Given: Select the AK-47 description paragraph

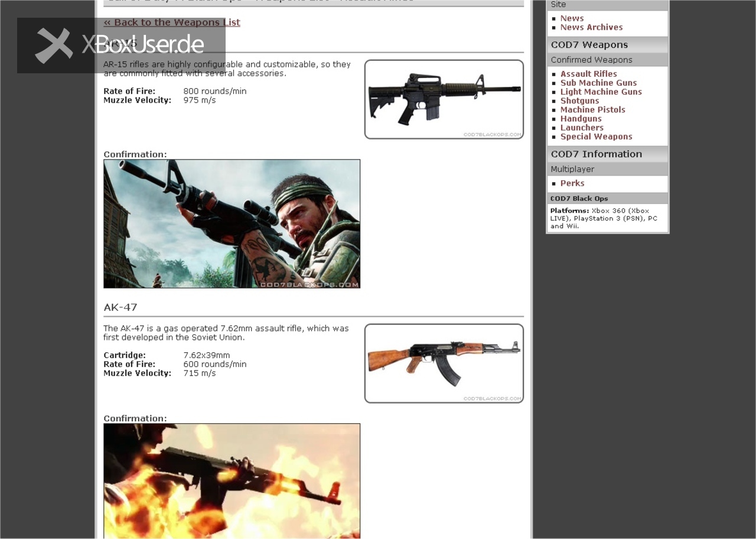Looking at the screenshot, I should coord(226,333).
